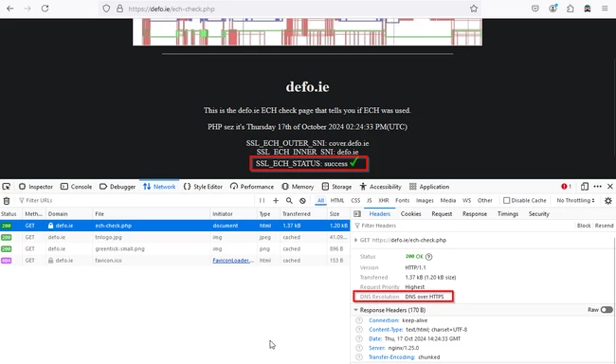This screenshot has height=364, width=616.
Task: Show the Security details tab
Action: (x=538, y=214)
